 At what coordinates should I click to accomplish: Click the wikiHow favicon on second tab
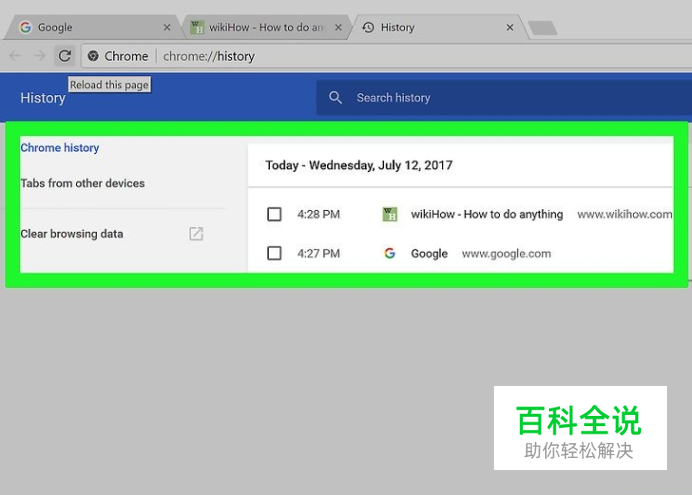coord(197,27)
